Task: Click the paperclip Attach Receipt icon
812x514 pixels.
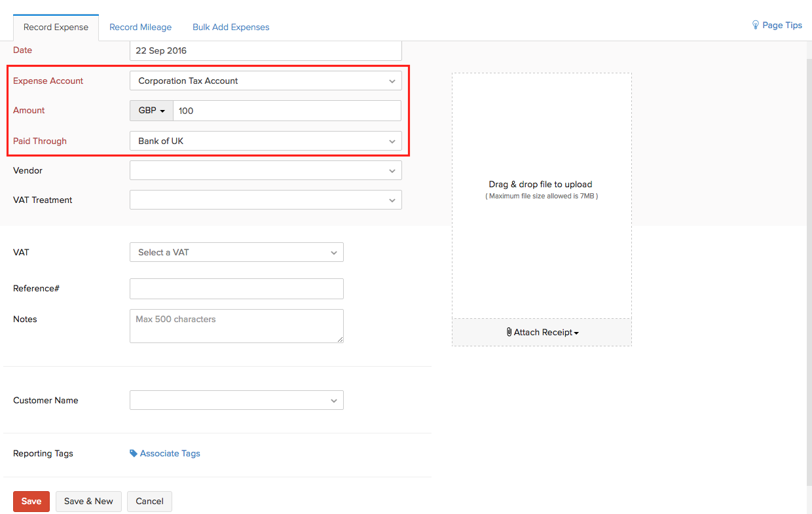Action: point(509,332)
